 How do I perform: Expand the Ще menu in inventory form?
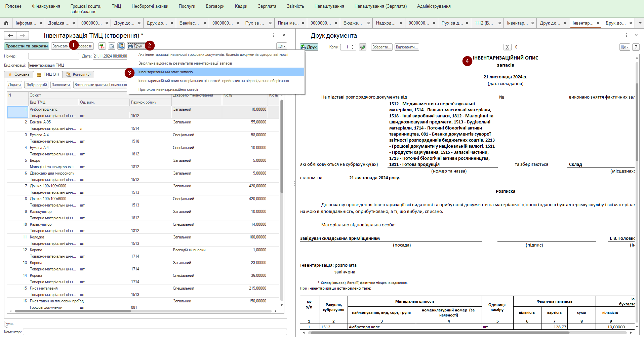(281, 46)
